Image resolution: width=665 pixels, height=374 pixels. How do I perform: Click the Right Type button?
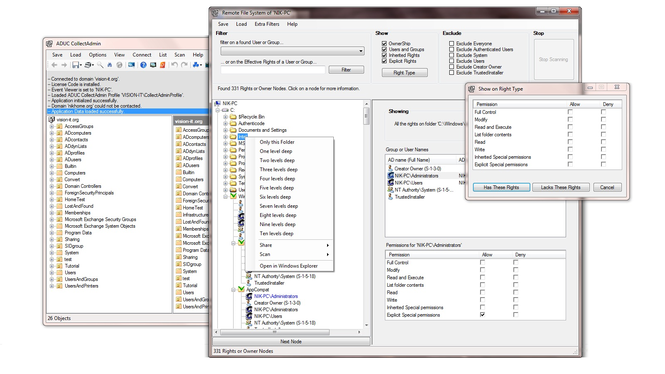click(x=404, y=73)
